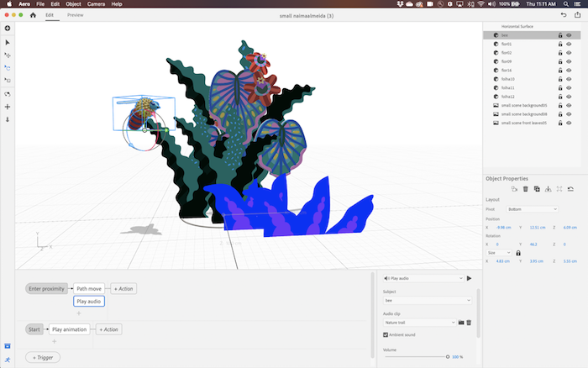This screenshot has width=588, height=368.
Task: Open the Pivot dropdown set to Bottom
Action: pyautogui.click(x=532, y=209)
